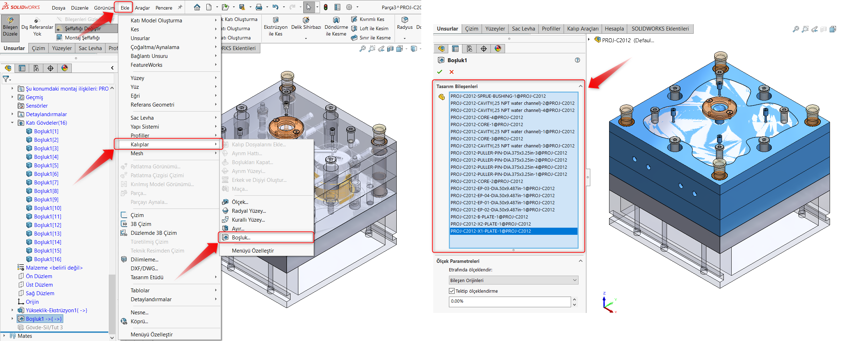Image resolution: width=868 pixels, height=341 pixels.
Task: Click Zoom to Area icon in right viewport
Action: click(x=805, y=29)
